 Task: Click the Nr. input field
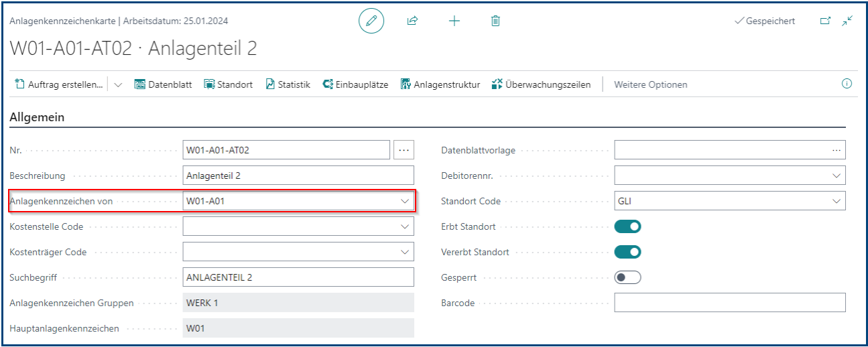pyautogui.click(x=286, y=150)
